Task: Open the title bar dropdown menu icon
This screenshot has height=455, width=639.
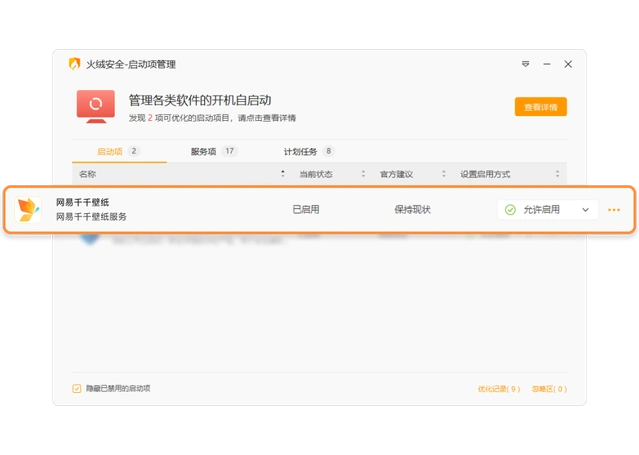Action: click(525, 64)
